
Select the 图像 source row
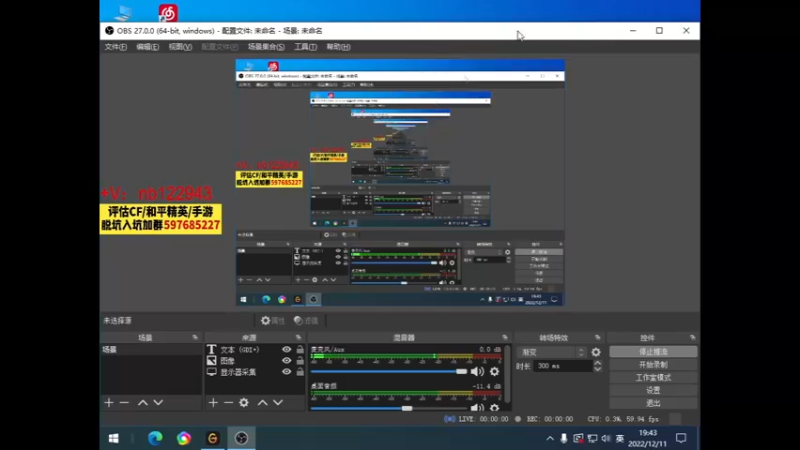pyautogui.click(x=255, y=361)
